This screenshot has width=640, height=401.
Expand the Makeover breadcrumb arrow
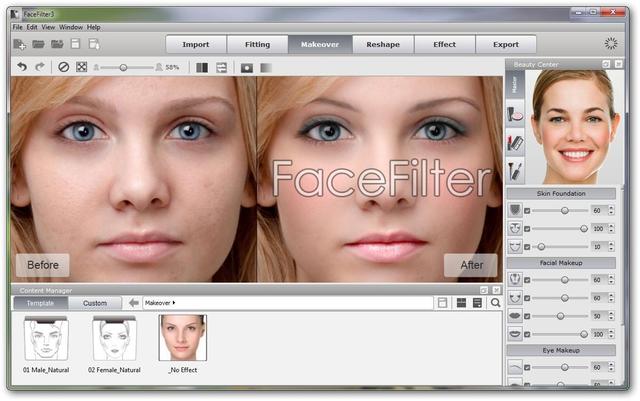click(x=174, y=303)
